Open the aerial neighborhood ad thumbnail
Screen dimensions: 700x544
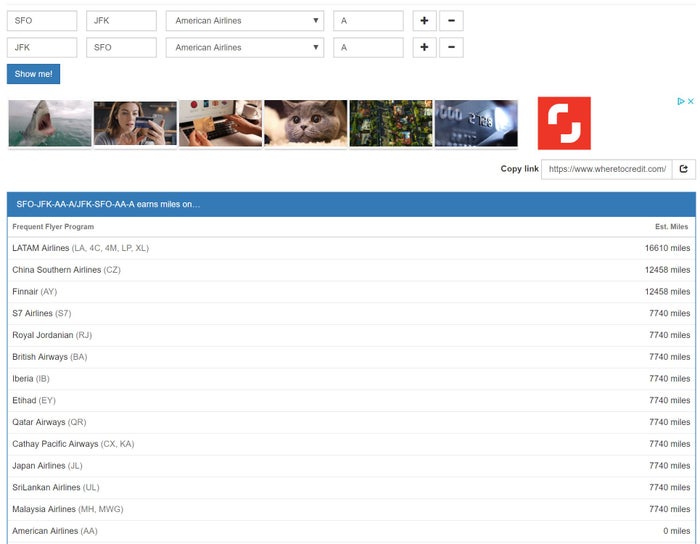391,123
